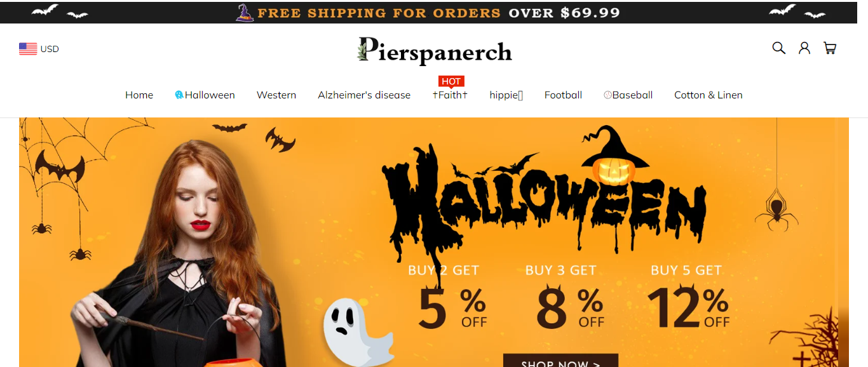Select the Alzheimer's disease category

click(364, 95)
